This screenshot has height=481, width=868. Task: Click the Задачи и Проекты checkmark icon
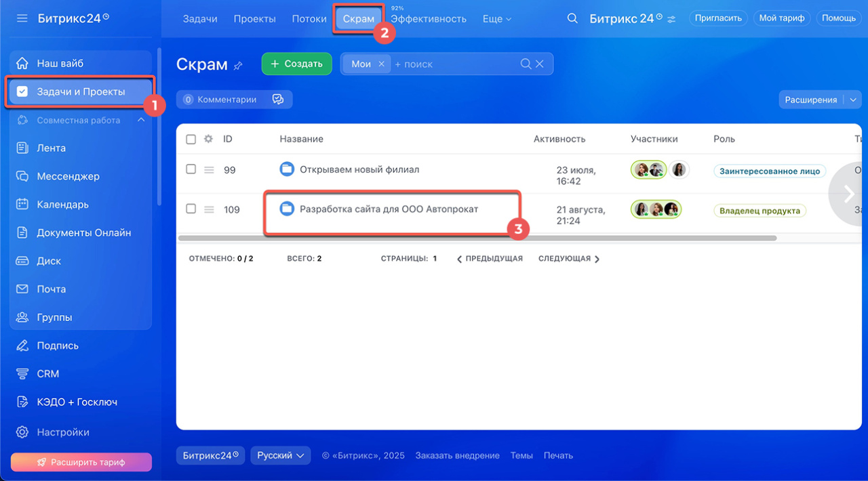tap(22, 91)
